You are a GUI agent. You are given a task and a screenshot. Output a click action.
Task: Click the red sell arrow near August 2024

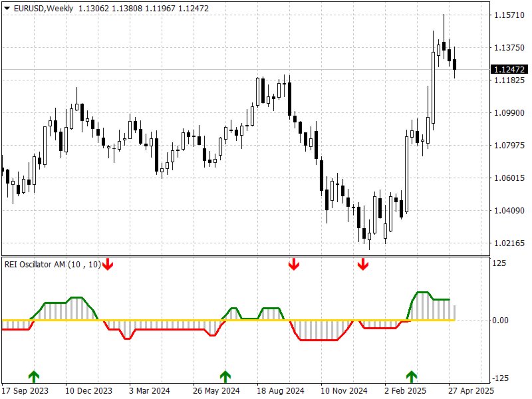click(294, 264)
